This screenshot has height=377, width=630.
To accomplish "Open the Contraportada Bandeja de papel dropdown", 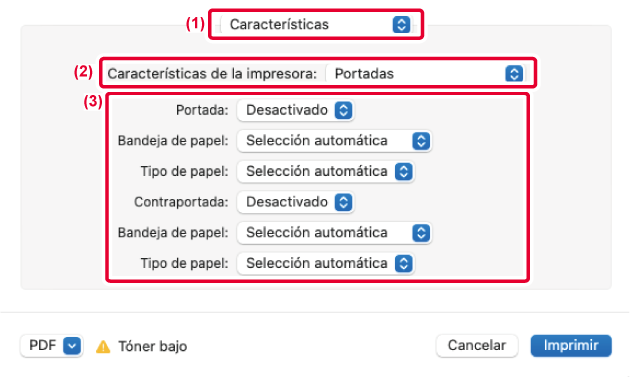I will click(x=334, y=233).
